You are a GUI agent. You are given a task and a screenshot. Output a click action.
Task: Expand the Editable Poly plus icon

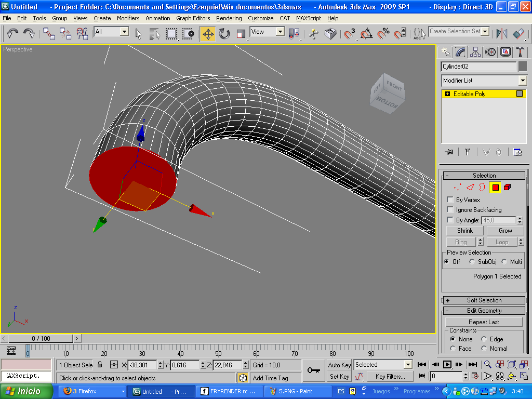tap(447, 94)
